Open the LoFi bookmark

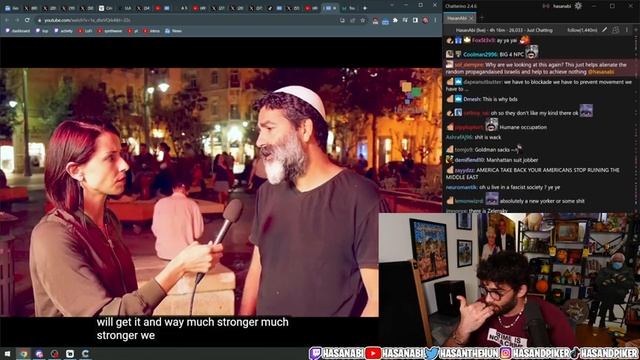85,31
